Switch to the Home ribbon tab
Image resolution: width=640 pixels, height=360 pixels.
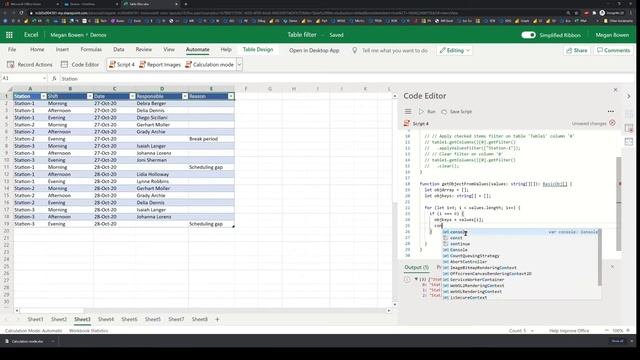[37, 49]
